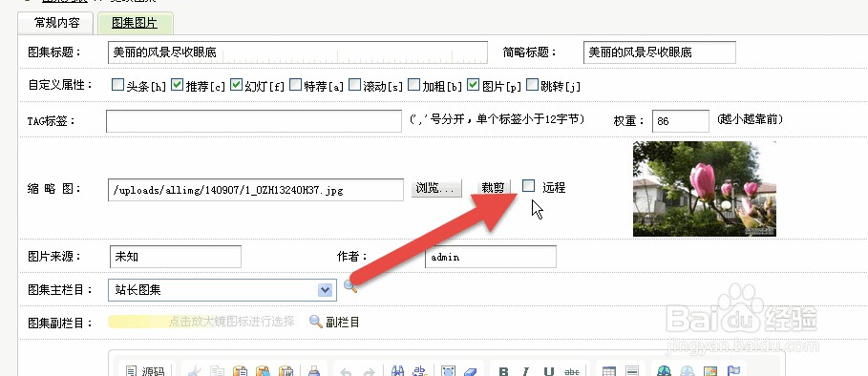The width and height of the screenshot is (868, 376).
Task: Click the magnifier icon next to 副栏目
Action: pos(315,322)
